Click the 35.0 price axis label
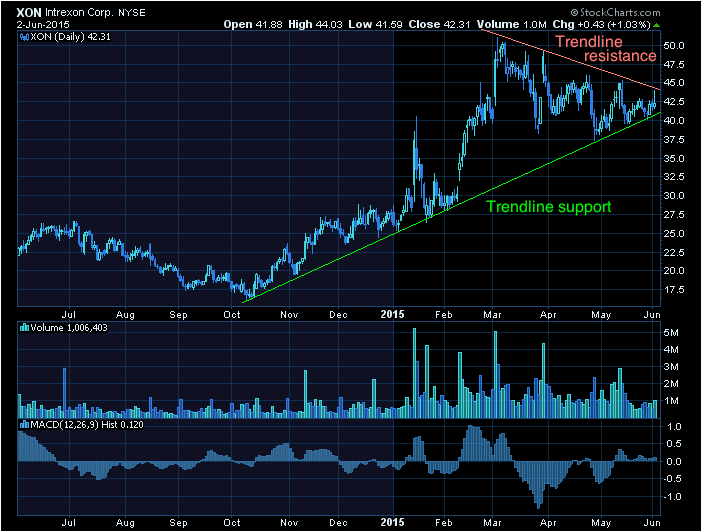 pyautogui.click(x=674, y=159)
